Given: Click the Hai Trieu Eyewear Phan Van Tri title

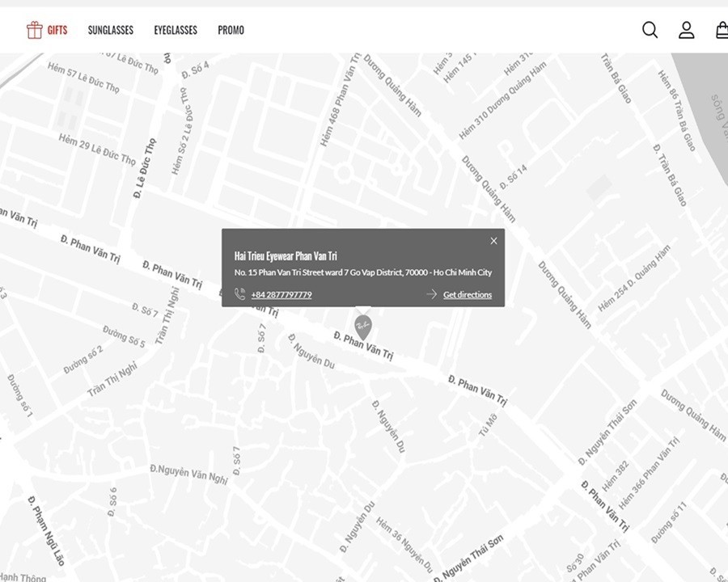Looking at the screenshot, I should pyautogui.click(x=286, y=256).
